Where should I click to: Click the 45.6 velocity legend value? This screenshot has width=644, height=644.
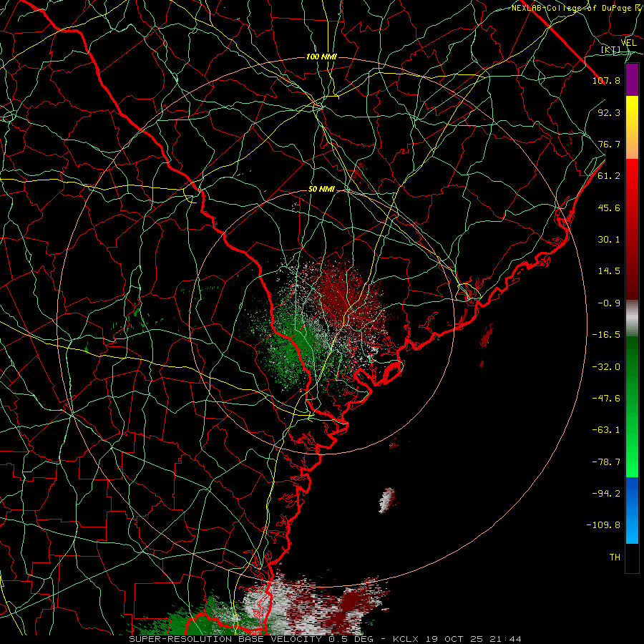(x=609, y=208)
